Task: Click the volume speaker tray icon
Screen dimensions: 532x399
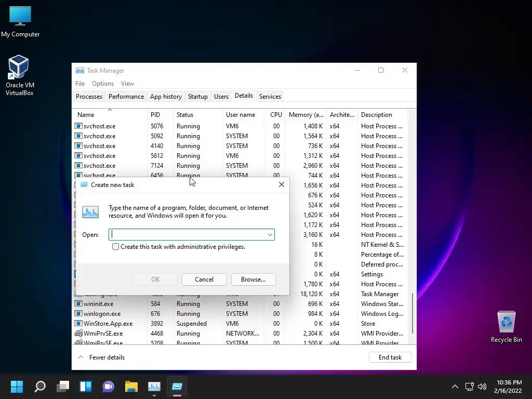Action: point(482,387)
